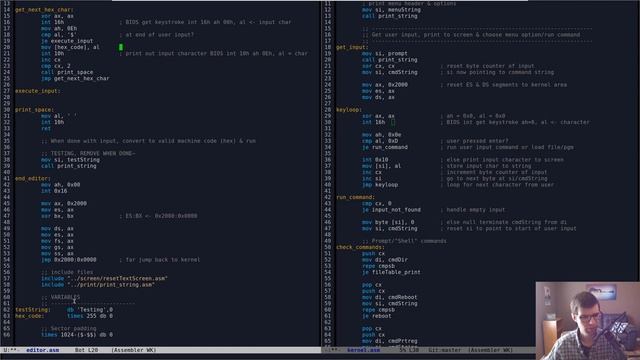Click kernel.asm buffer name in mode line

pos(363,350)
